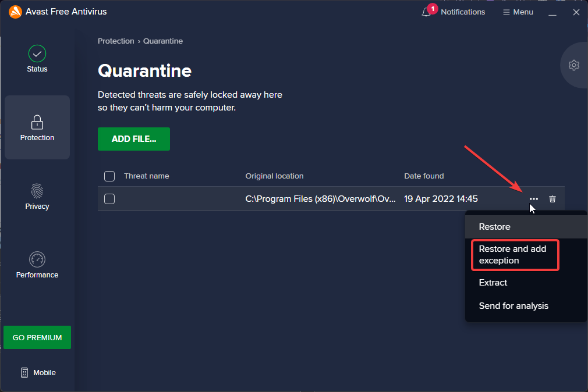
Task: Tick the select-all checkbox in table header
Action: point(109,176)
